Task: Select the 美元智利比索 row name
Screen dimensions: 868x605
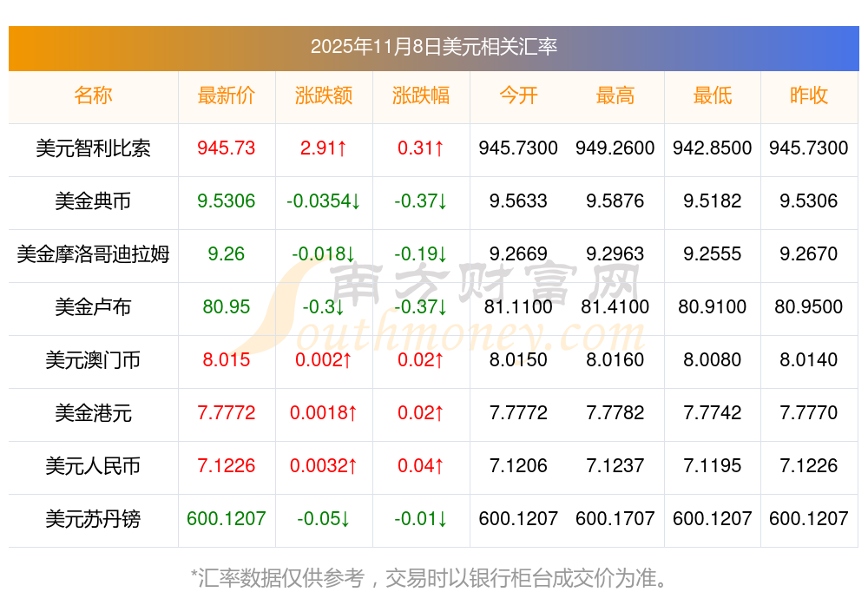Action: click(x=93, y=148)
